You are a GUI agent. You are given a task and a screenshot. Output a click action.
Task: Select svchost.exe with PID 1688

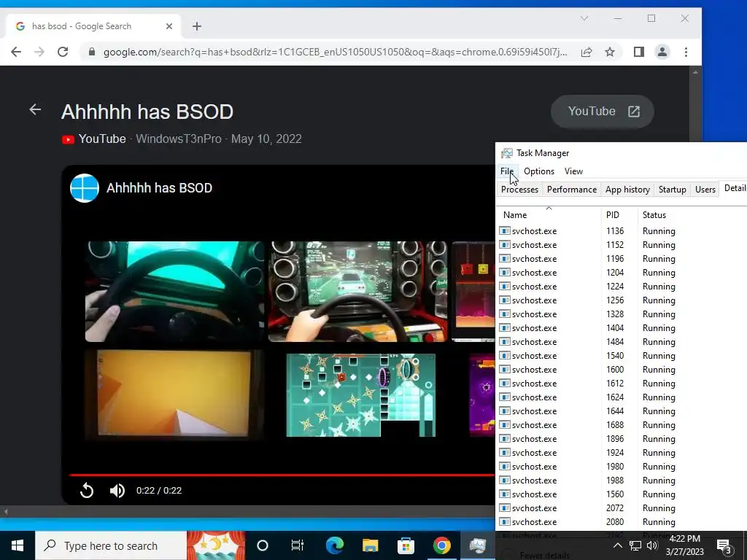pos(622,425)
